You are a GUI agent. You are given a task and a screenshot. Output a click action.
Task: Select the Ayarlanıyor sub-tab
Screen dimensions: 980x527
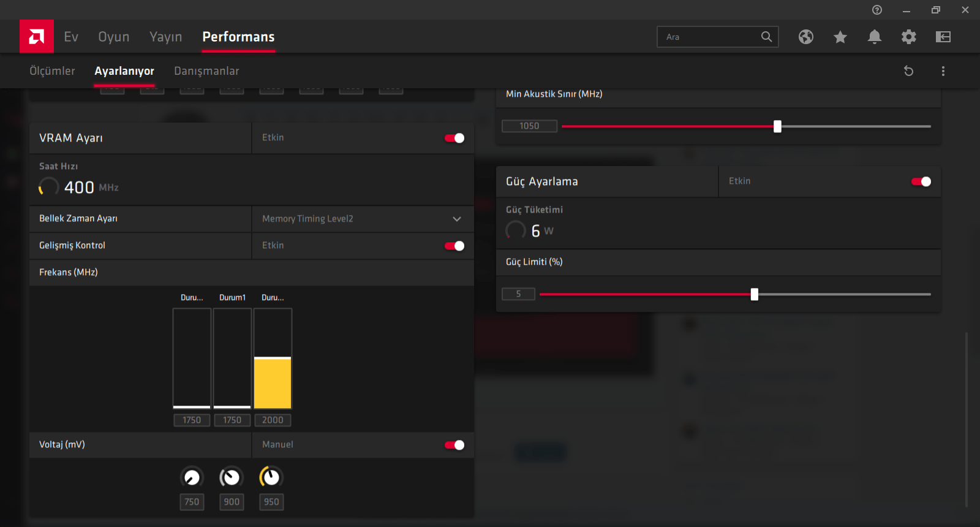(x=124, y=71)
